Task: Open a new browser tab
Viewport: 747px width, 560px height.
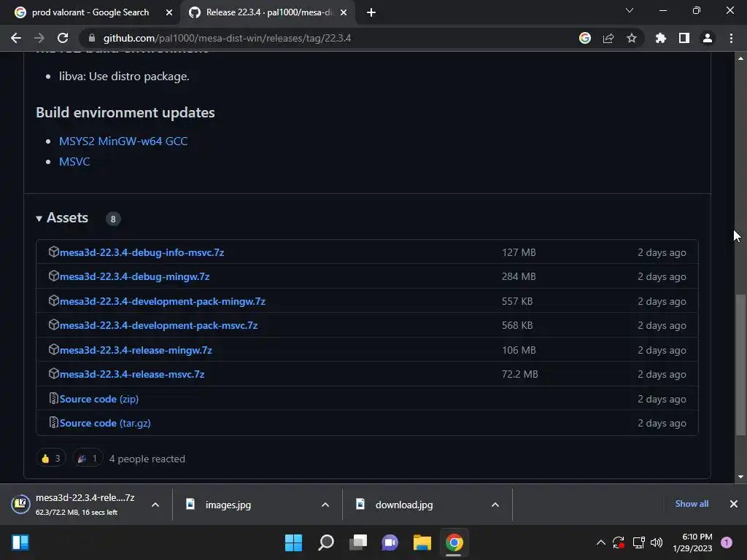Action: click(371, 12)
